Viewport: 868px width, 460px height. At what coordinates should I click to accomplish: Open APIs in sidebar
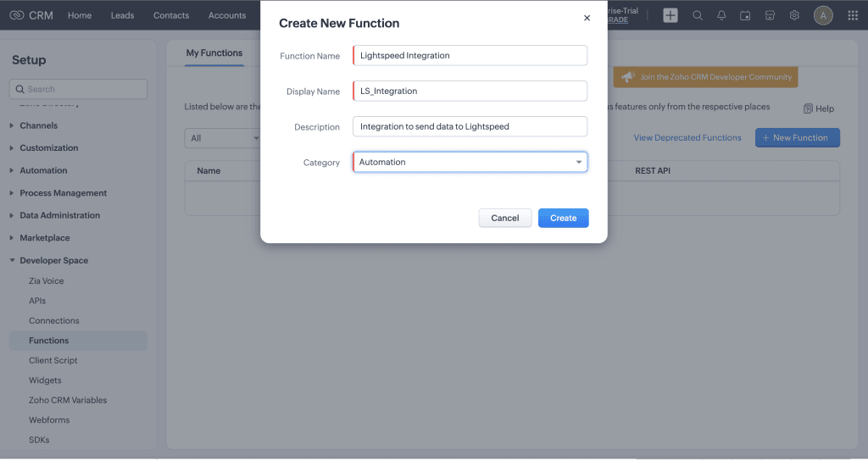point(37,301)
